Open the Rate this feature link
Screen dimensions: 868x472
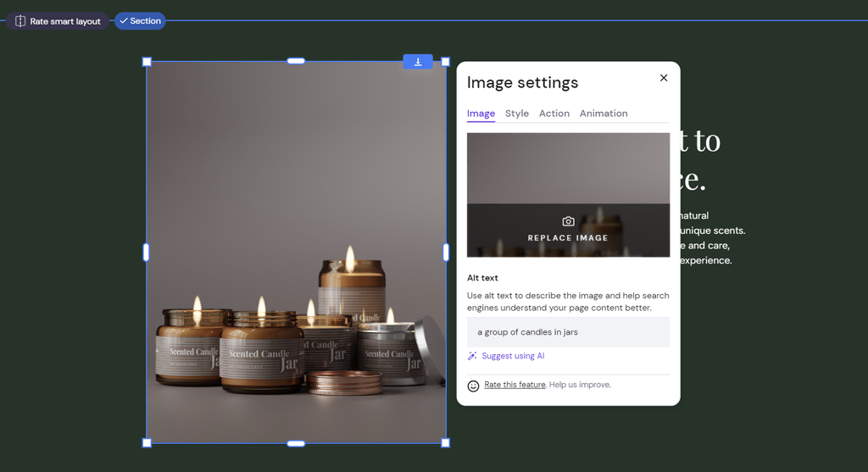click(x=515, y=385)
